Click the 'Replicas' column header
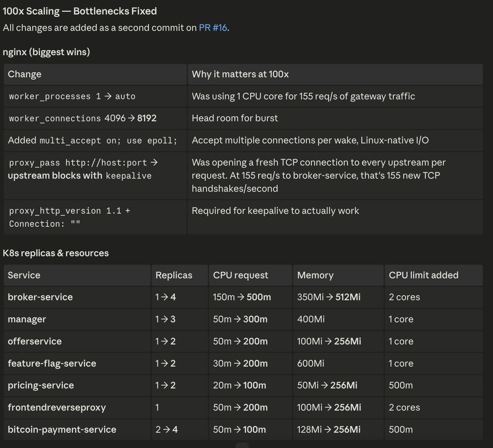 [180, 275]
